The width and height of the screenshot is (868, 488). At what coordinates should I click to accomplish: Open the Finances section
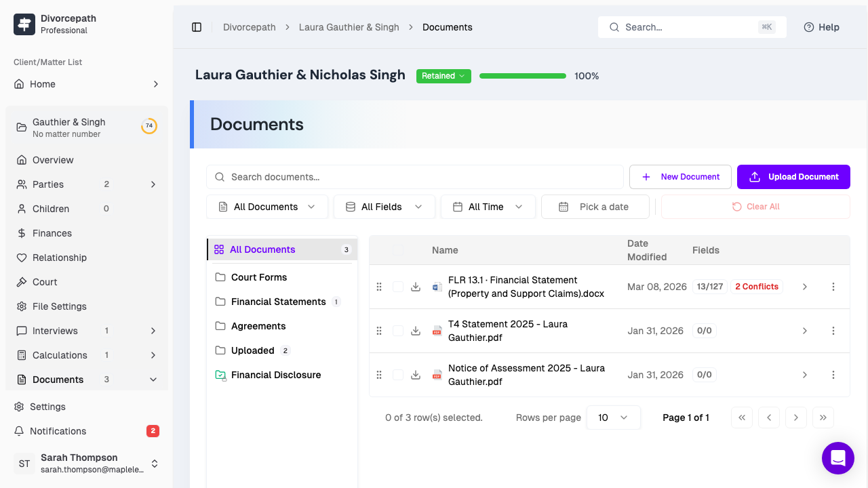click(x=87, y=233)
